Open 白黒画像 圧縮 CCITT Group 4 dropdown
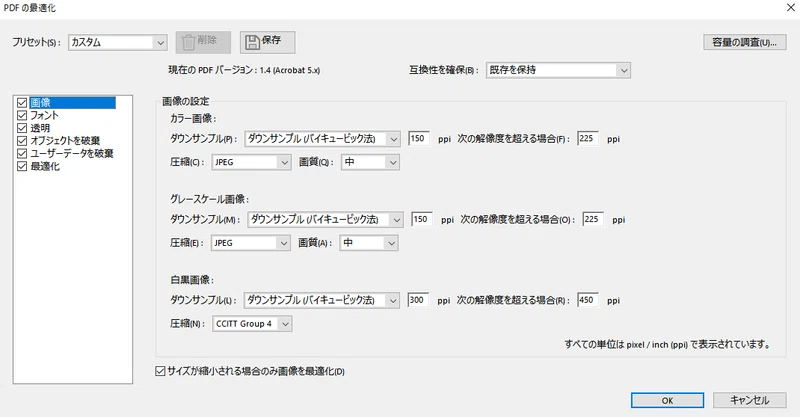This screenshot has width=800, height=417. [x=252, y=324]
